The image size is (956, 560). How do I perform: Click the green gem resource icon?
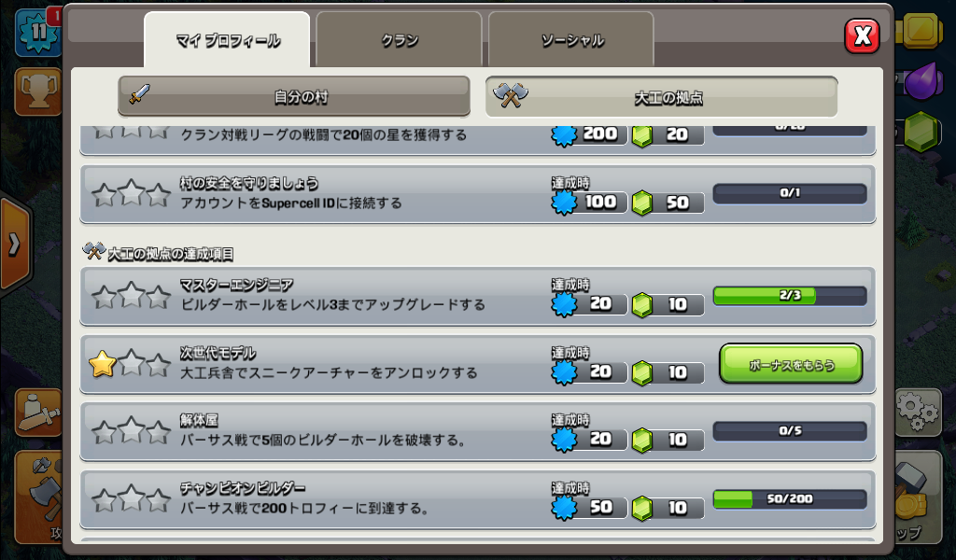coord(921,131)
